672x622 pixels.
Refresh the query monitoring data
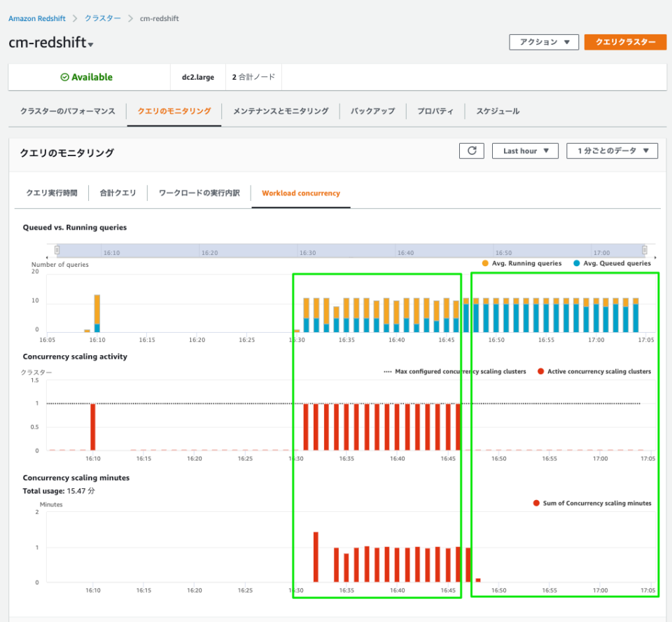click(x=471, y=151)
